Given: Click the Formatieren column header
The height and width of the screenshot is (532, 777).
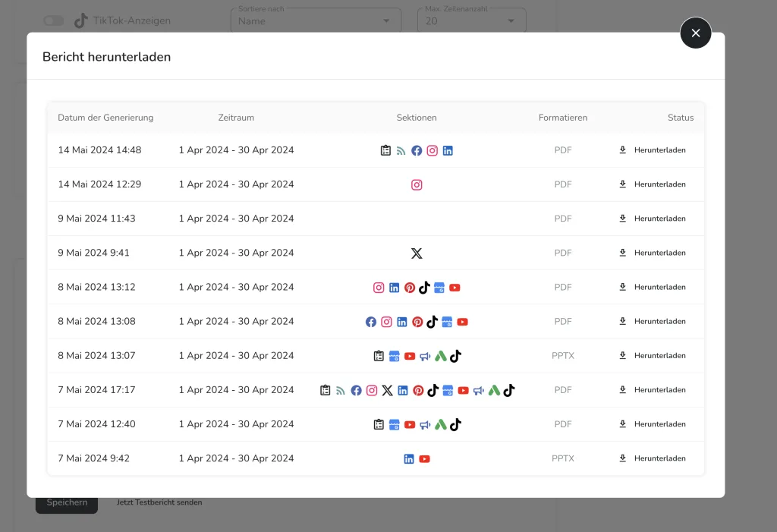Looking at the screenshot, I should tap(563, 118).
